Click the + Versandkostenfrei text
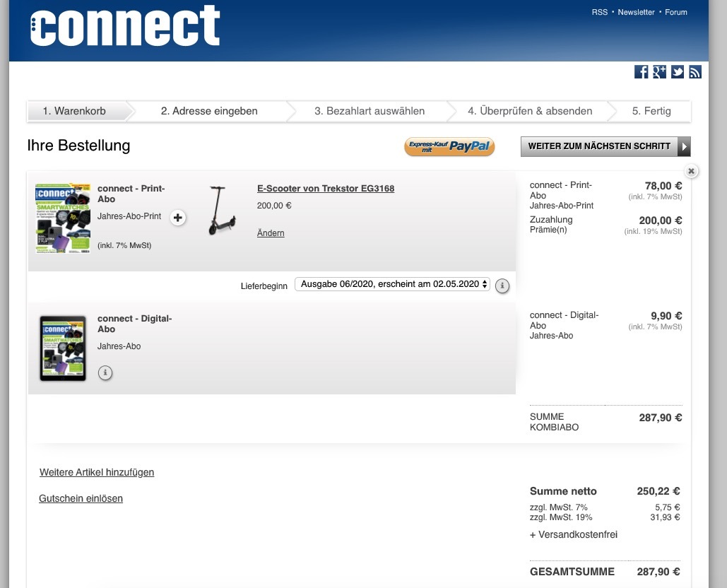 pos(574,535)
